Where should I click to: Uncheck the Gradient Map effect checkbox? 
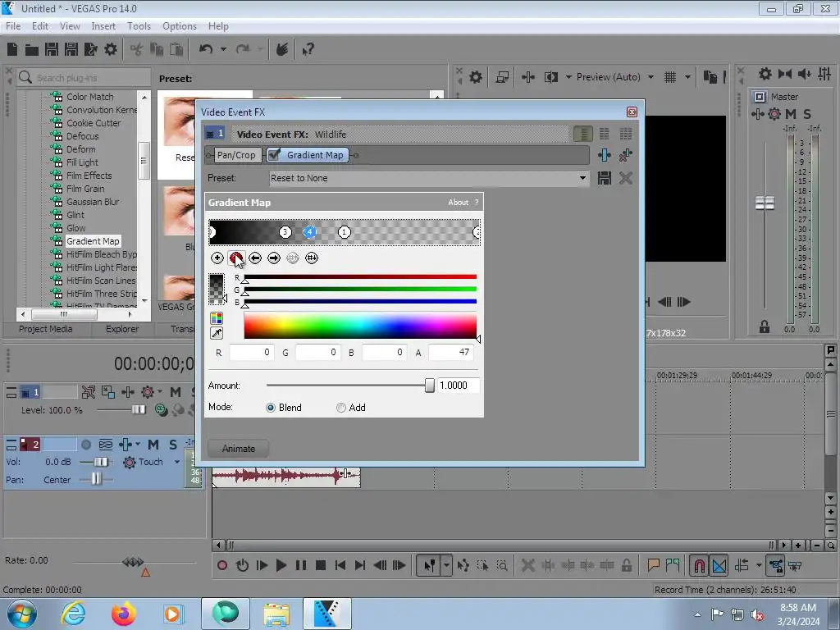point(274,155)
